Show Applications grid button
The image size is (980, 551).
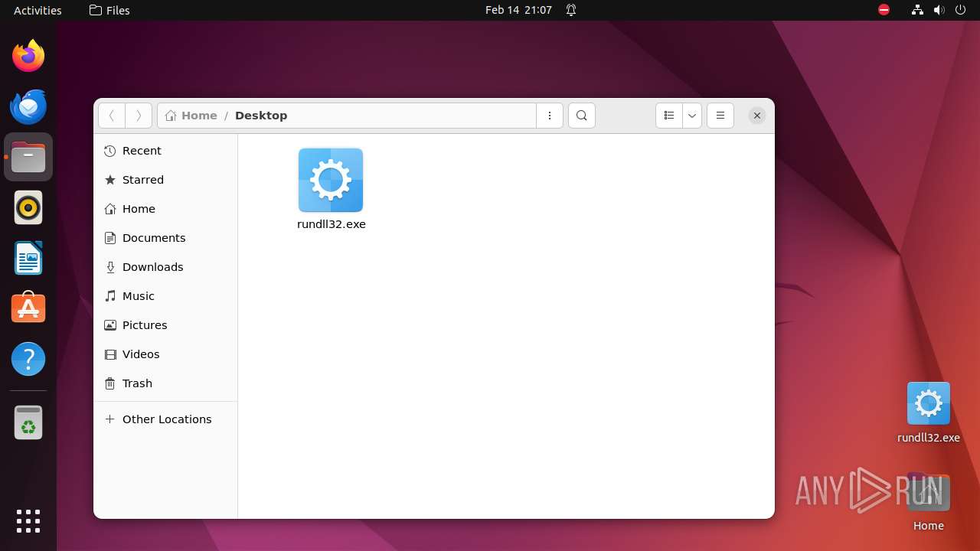pyautogui.click(x=28, y=521)
